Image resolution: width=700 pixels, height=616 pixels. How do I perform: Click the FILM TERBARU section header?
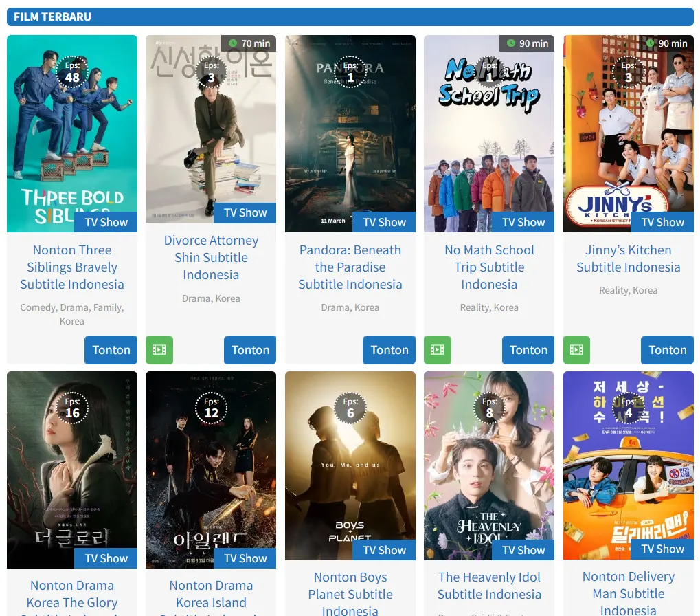pyautogui.click(x=350, y=17)
